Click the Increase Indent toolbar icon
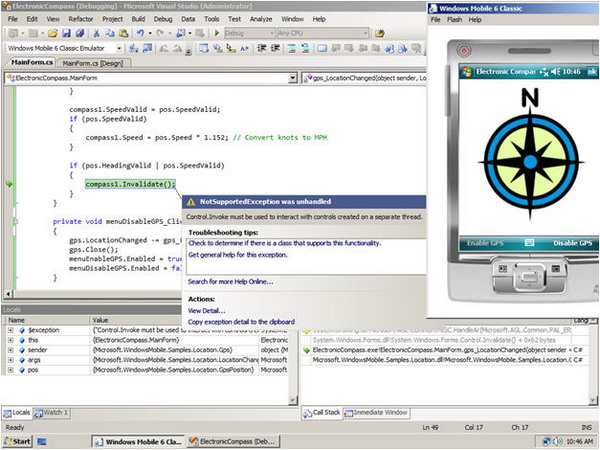Image resolution: width=600 pixels, height=450 pixels. tap(275, 48)
